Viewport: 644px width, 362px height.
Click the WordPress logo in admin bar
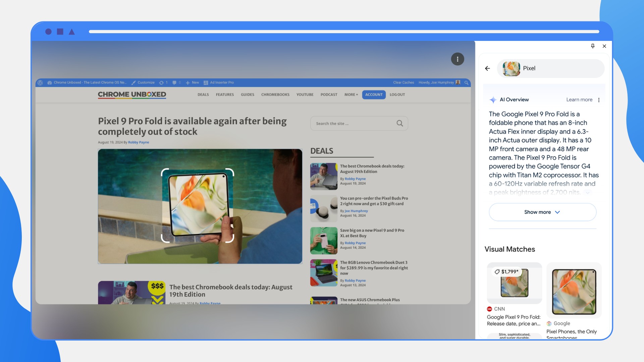point(40,82)
